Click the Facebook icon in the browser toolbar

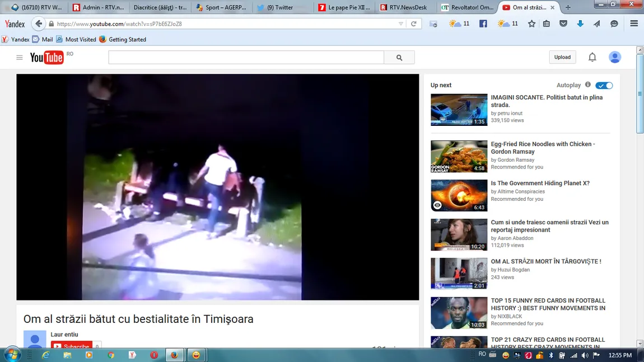(x=483, y=24)
